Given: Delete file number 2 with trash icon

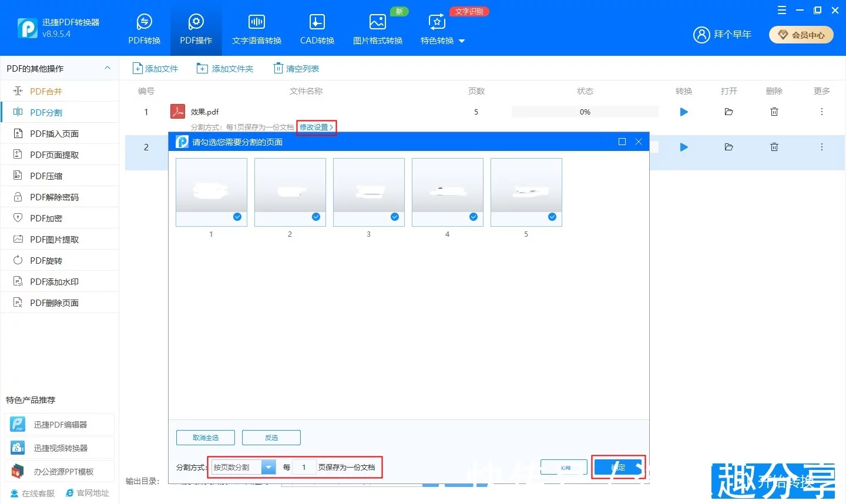Looking at the screenshot, I should tap(774, 147).
